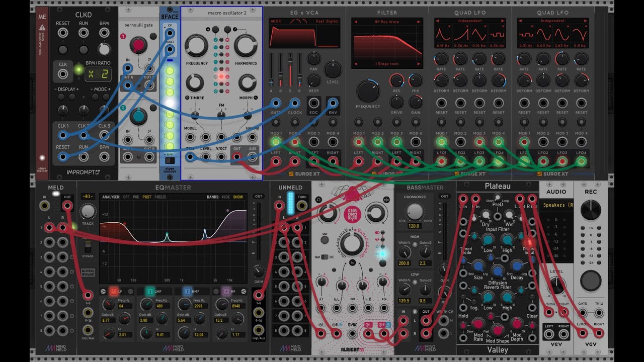Open the second Quad LFO Independent mode menu
Screen dimensions: 644x362
pyautogui.click(x=553, y=21)
